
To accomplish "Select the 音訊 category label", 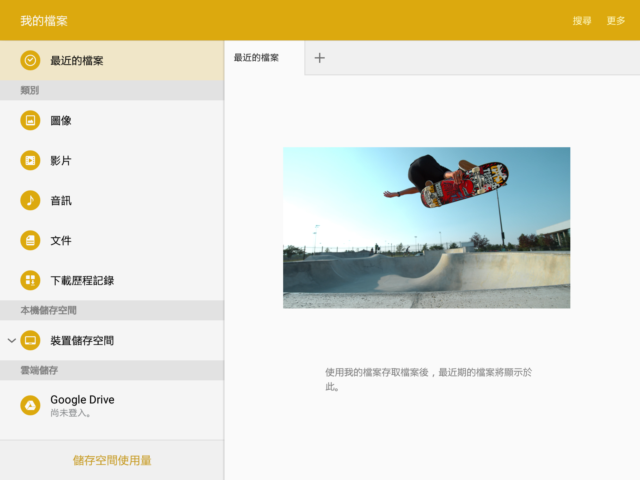I will click(61, 200).
